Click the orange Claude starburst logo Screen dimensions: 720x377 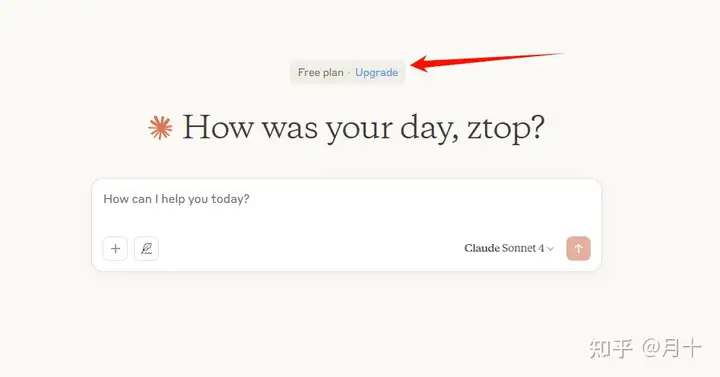[160, 128]
